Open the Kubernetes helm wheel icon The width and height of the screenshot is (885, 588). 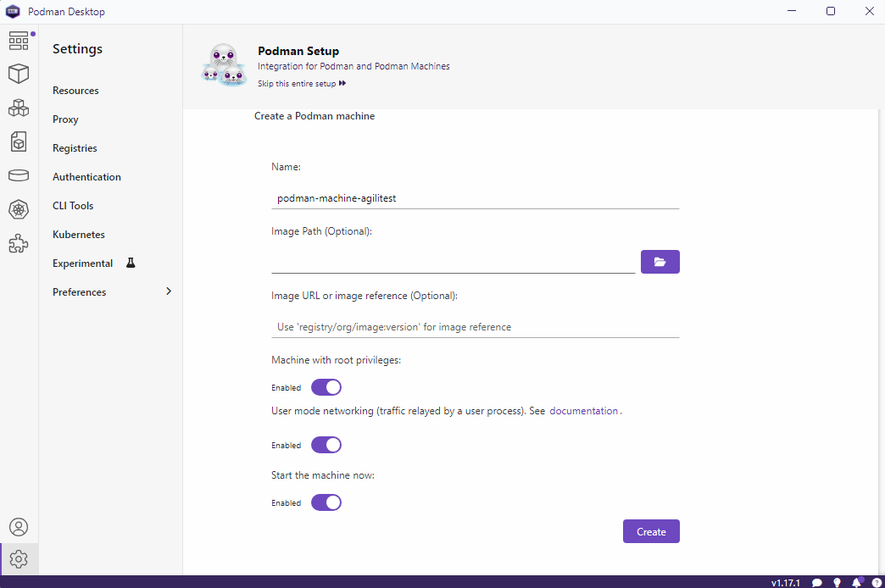click(x=19, y=209)
